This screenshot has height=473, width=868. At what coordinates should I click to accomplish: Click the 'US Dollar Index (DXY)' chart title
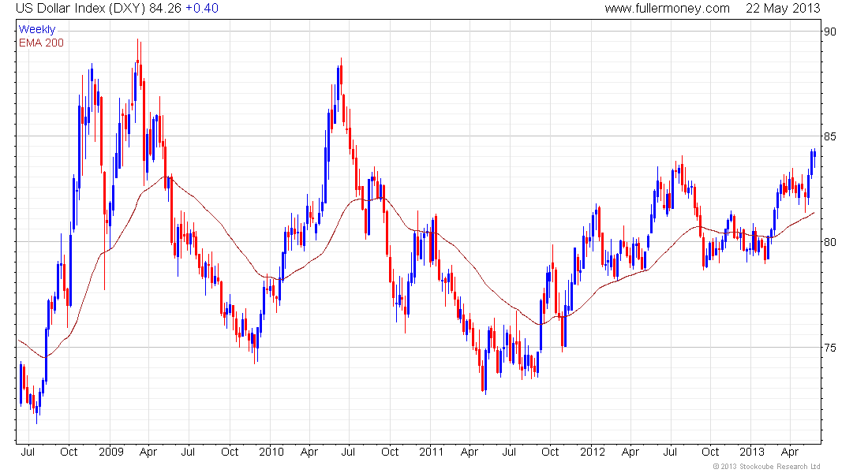[80, 9]
